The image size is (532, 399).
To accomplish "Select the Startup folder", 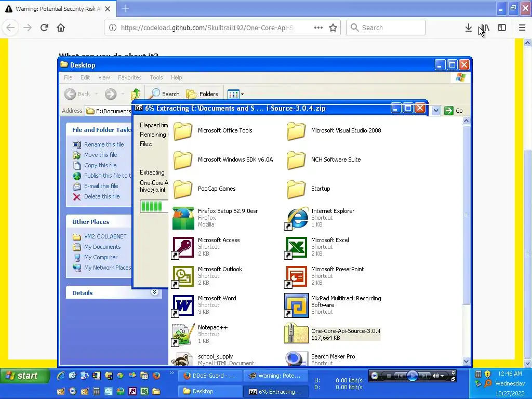I will pos(297,189).
